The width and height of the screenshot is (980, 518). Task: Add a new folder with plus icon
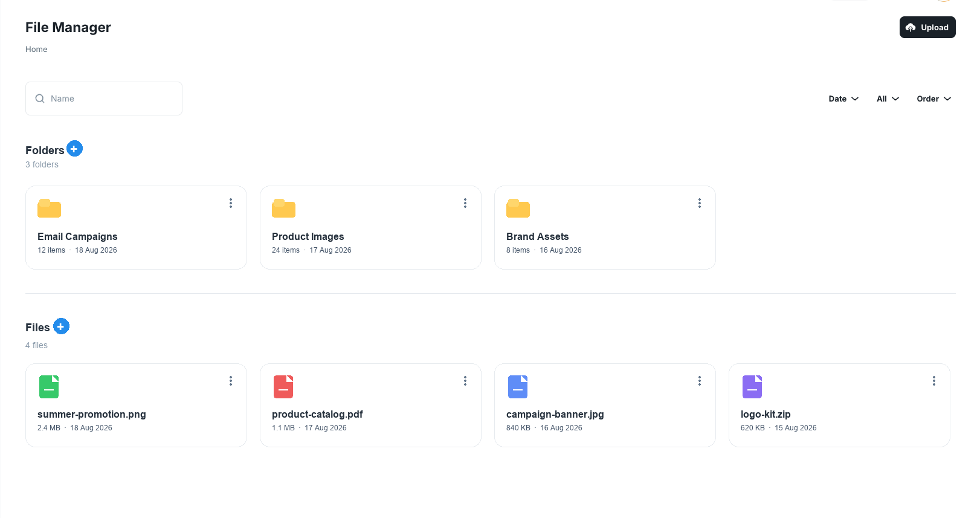[x=74, y=149]
